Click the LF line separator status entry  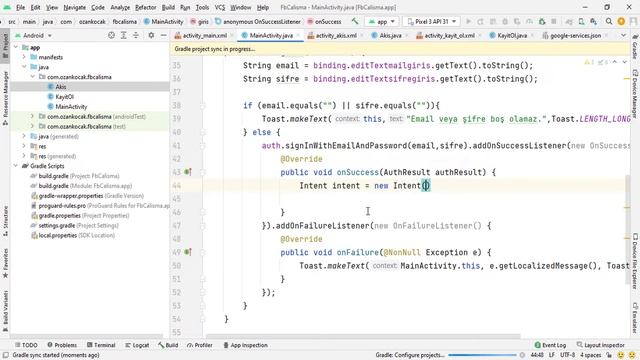pos(551,355)
